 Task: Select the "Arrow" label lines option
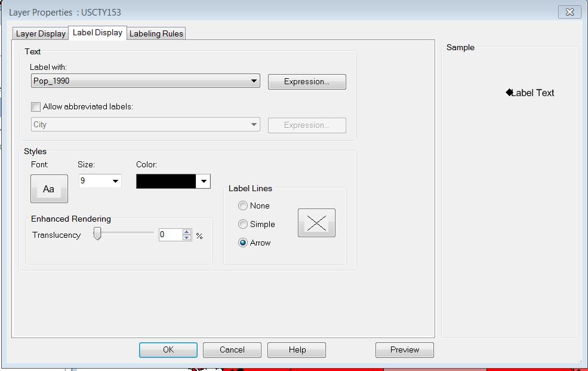tap(243, 243)
